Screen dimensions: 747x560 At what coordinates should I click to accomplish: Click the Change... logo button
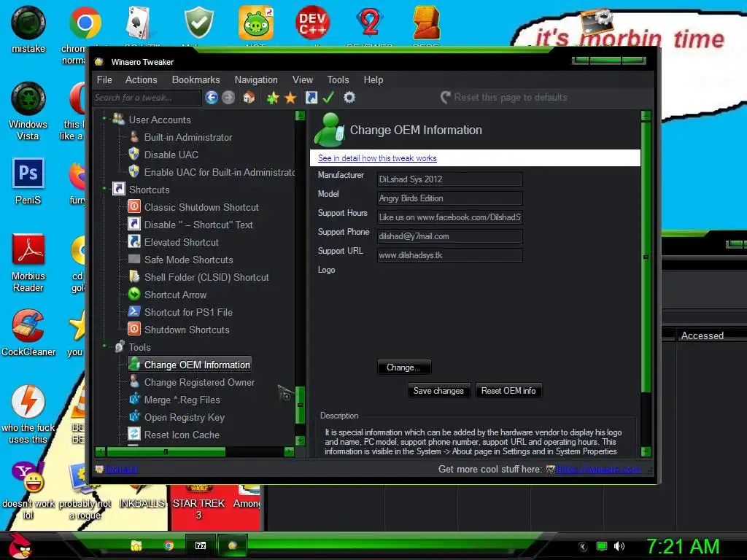pyautogui.click(x=404, y=367)
